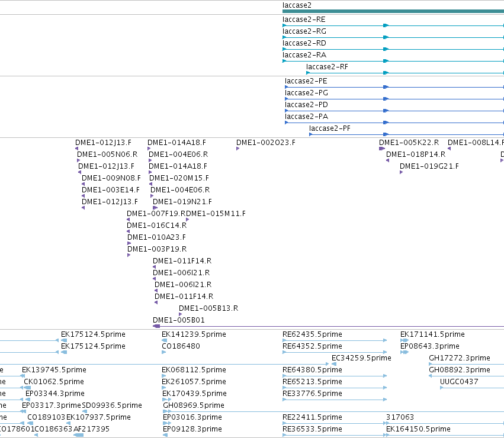Select the SD09936.5prime EST label
The height and width of the screenshot is (438, 504).
[112, 405]
